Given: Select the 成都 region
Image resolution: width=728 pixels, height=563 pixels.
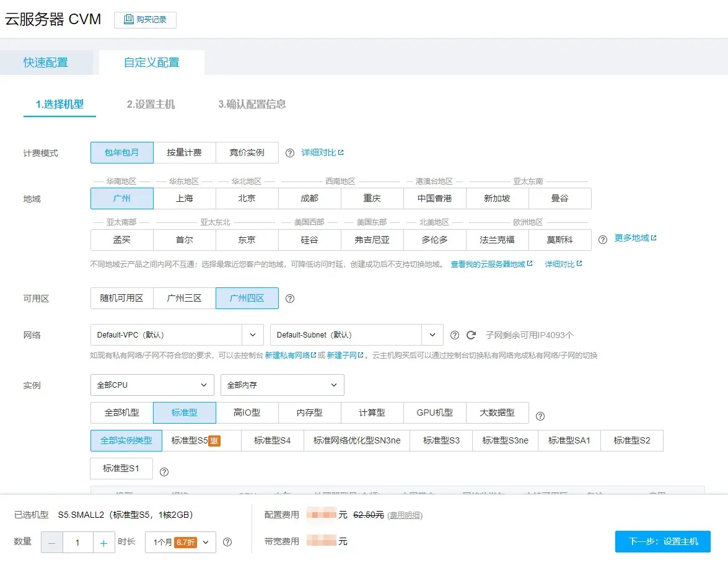Looking at the screenshot, I should [310, 199].
